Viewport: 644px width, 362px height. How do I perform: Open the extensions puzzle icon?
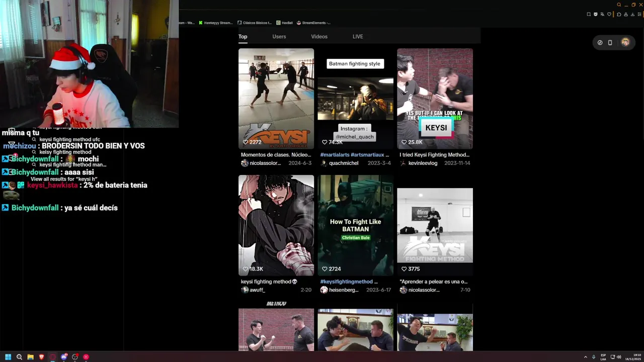pos(619,14)
